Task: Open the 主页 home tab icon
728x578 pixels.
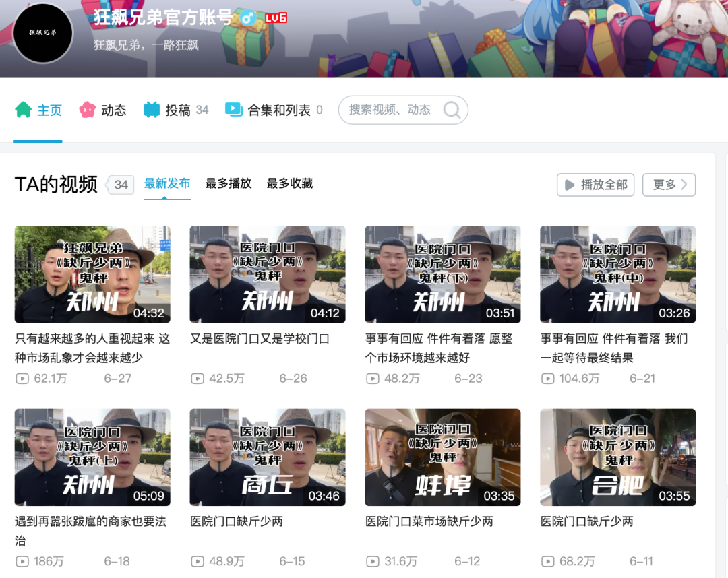Action: pyautogui.click(x=22, y=109)
